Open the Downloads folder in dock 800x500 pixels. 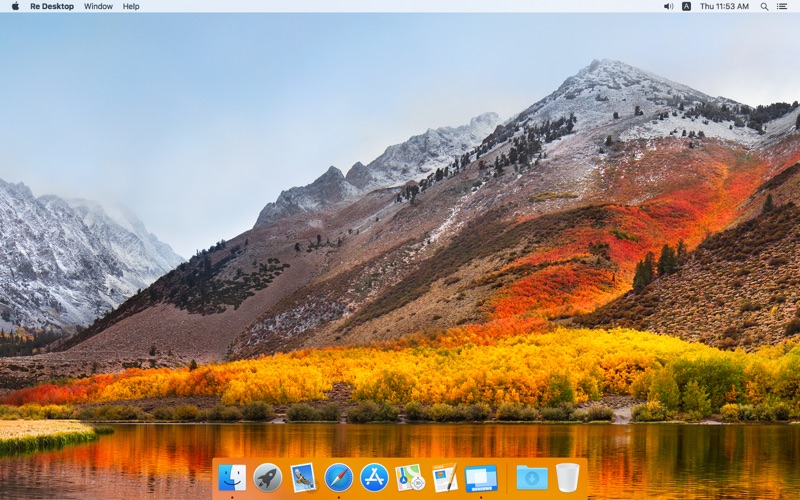[532, 478]
